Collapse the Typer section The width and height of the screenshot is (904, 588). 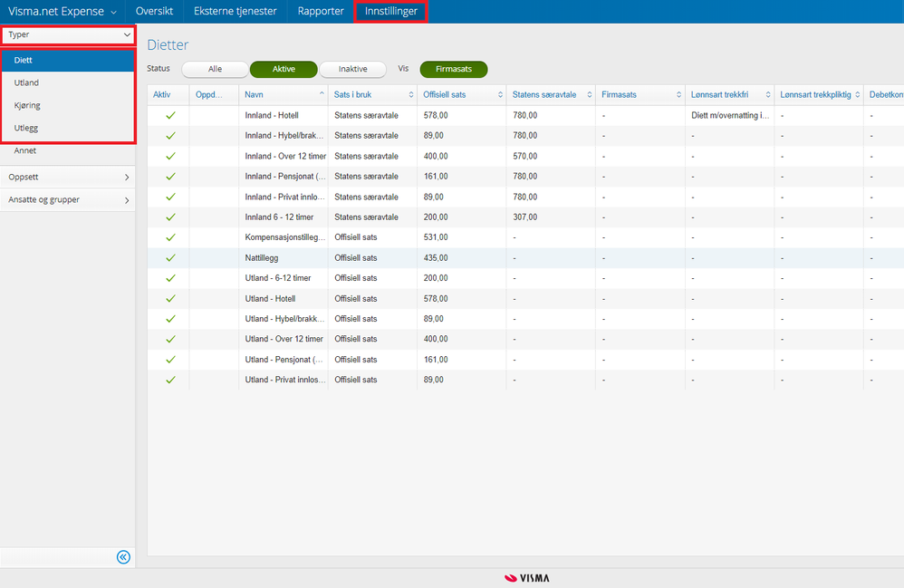pos(68,34)
